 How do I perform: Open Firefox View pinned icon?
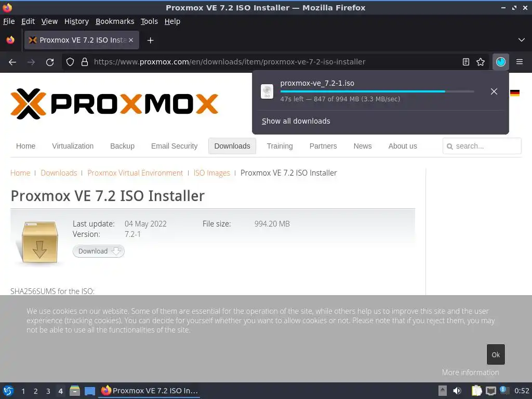[10, 40]
